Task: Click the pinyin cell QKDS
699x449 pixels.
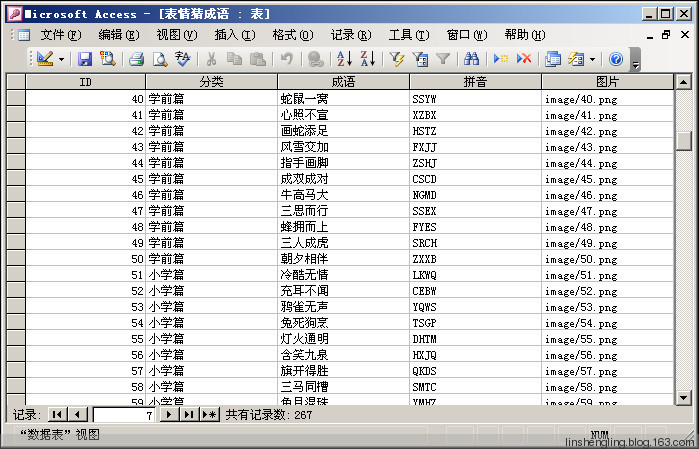Action: coord(475,371)
